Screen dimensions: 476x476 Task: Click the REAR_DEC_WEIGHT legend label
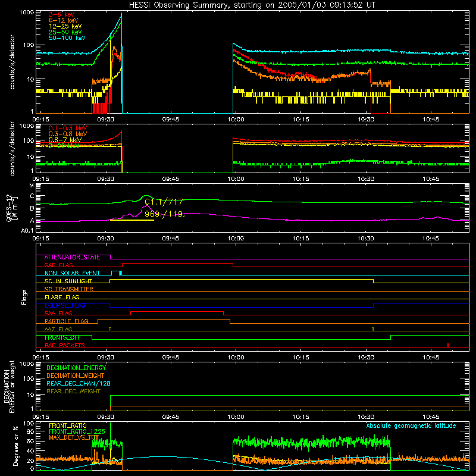73,392
